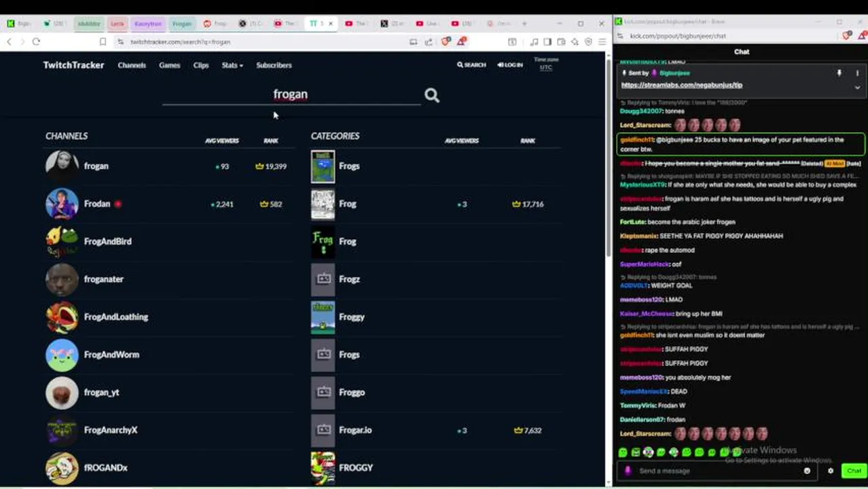
Task: Select FrogAndLoathing channel name
Action: click(116, 316)
